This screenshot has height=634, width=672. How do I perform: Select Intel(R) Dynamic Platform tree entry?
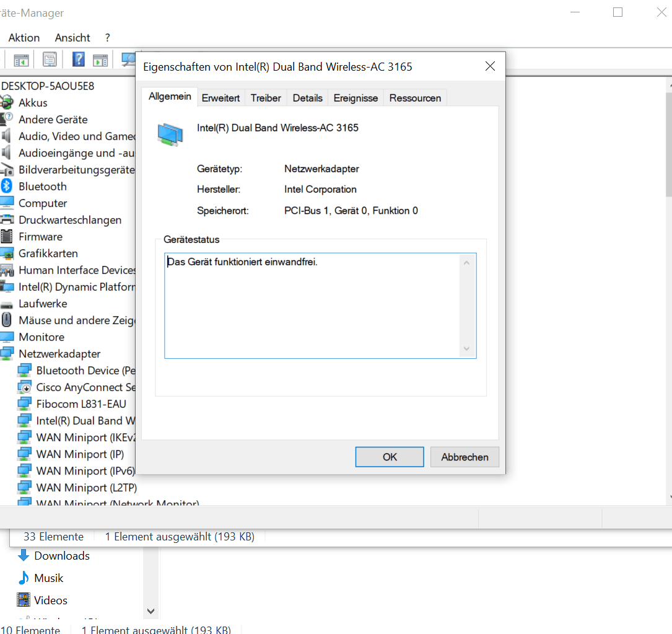click(77, 286)
